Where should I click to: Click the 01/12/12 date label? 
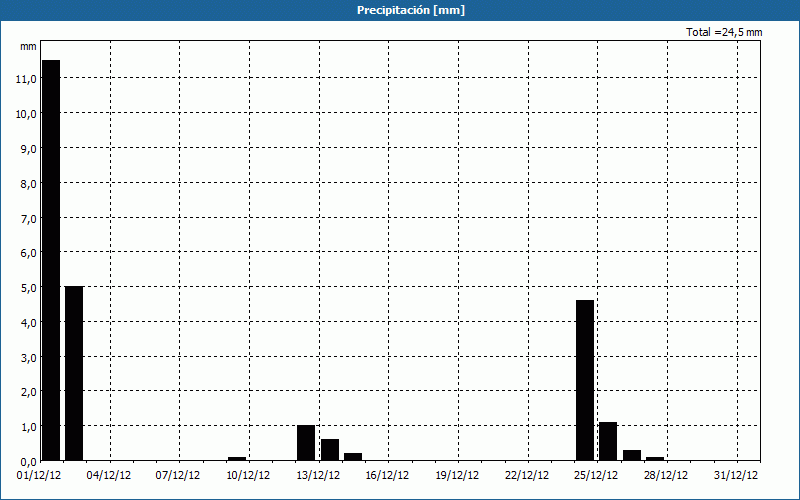tap(39, 476)
